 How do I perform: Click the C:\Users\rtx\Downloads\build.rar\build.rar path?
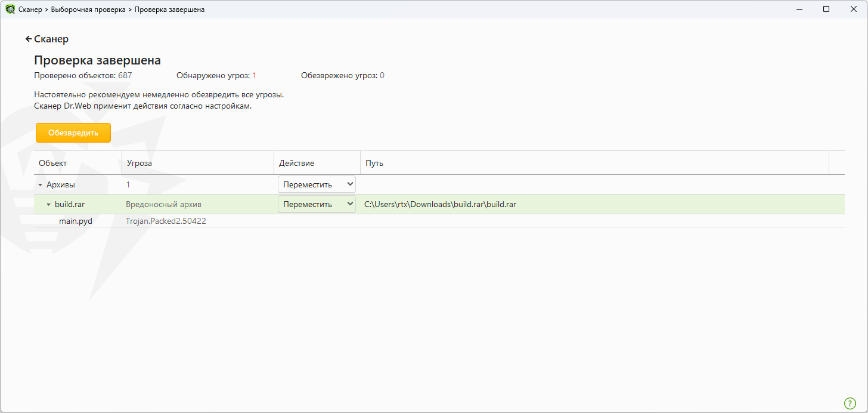coord(440,204)
